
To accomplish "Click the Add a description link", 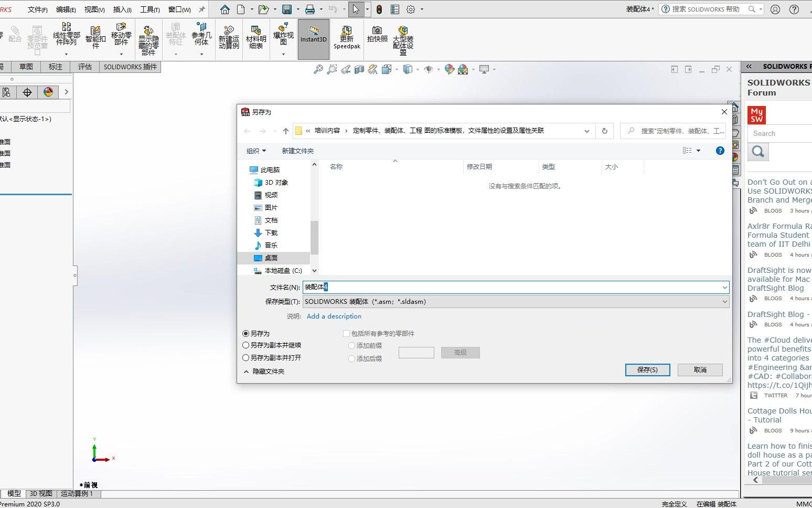I will tap(334, 316).
